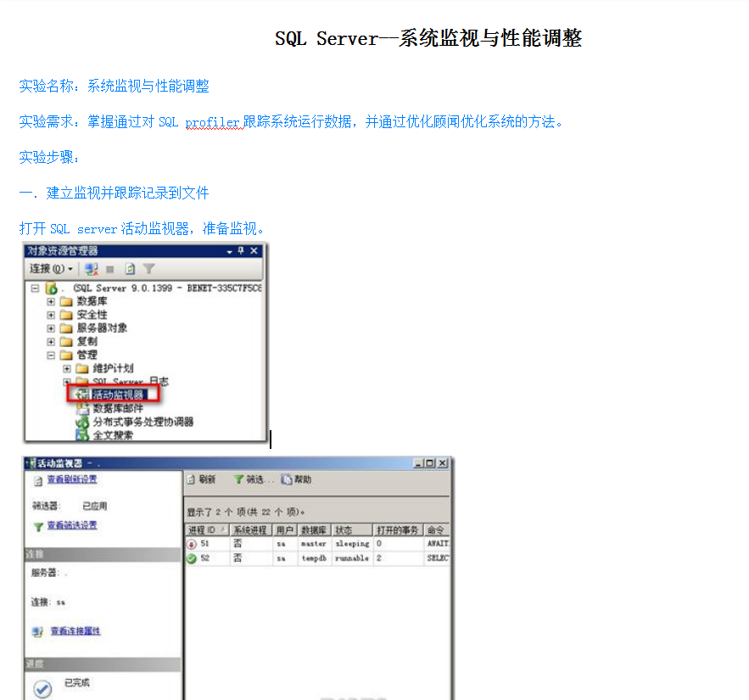749x700 pixels.
Task: Expand the SQL Server 日志 node
Action: 65,379
